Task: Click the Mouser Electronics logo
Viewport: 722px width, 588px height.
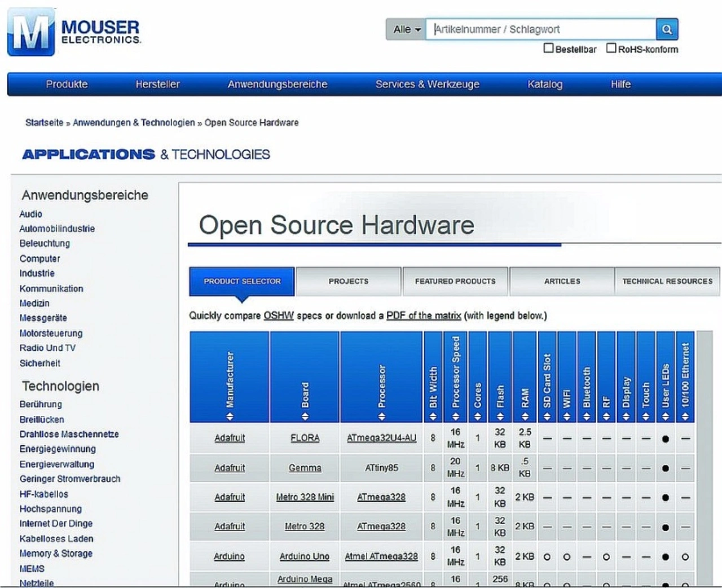Action: click(x=74, y=32)
